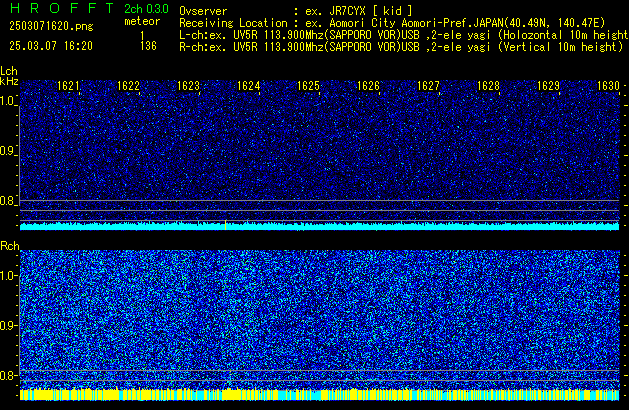Click the 1624 time marker

coord(248,86)
